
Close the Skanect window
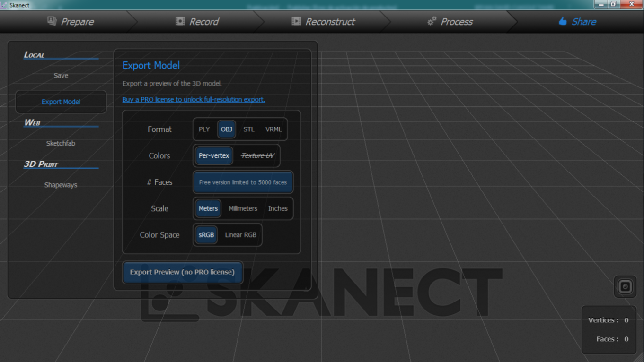[x=631, y=4]
